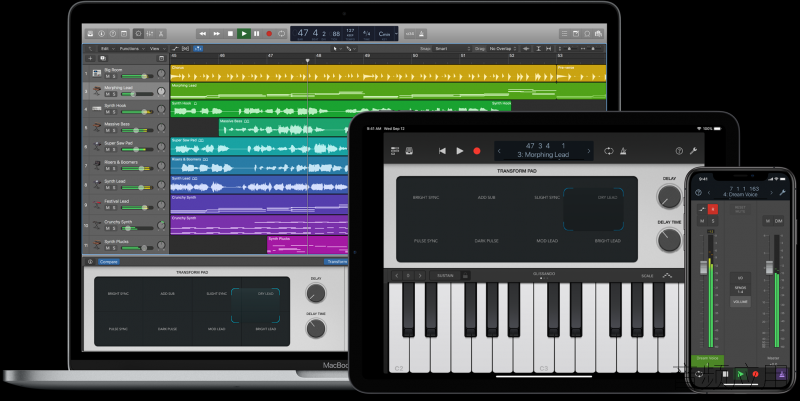800x401 pixels.
Task: Toggle the Flex button on the MacBook
Action: (186, 48)
